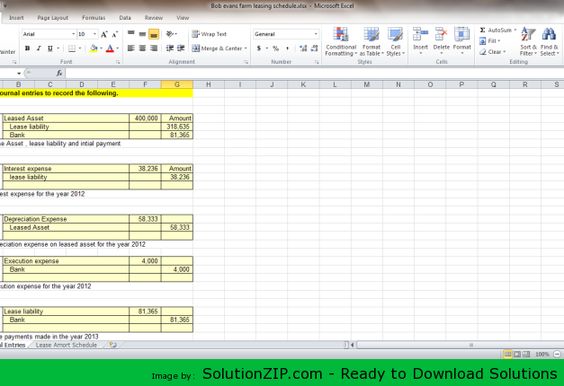This screenshot has height=386, width=564.
Task: Open the Review tab
Action: pos(154,18)
